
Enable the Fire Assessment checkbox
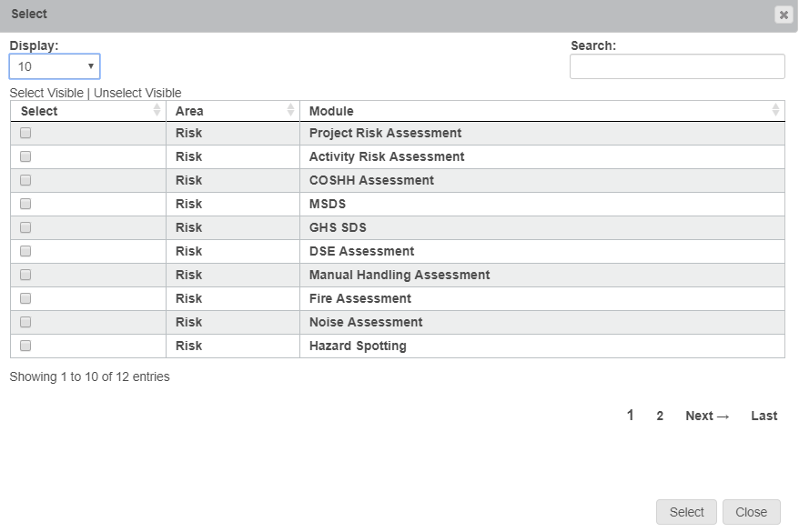pos(25,298)
